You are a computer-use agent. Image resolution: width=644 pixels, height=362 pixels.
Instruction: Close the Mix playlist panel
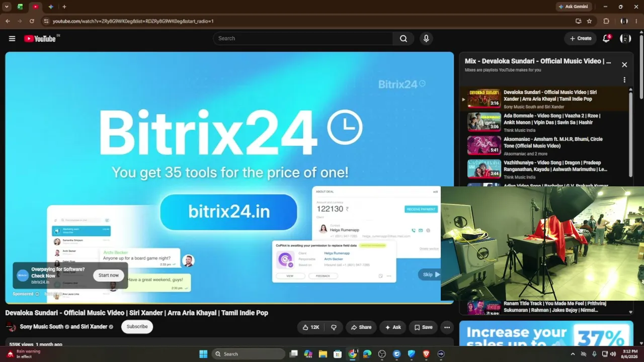click(x=624, y=65)
